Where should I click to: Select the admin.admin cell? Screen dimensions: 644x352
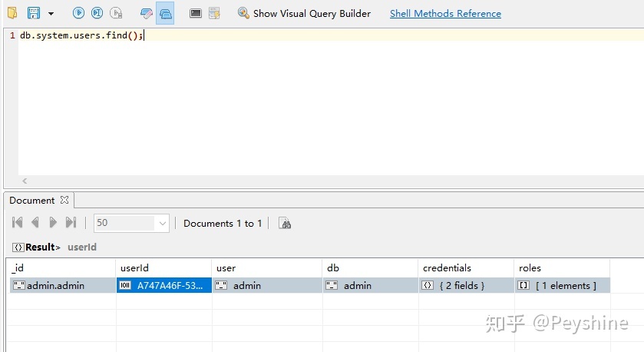(x=63, y=285)
